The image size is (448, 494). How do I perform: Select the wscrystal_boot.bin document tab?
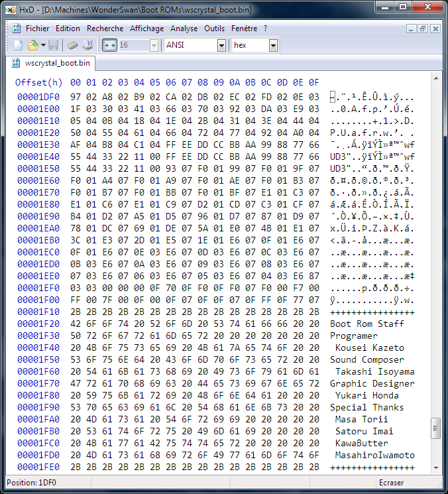51,63
